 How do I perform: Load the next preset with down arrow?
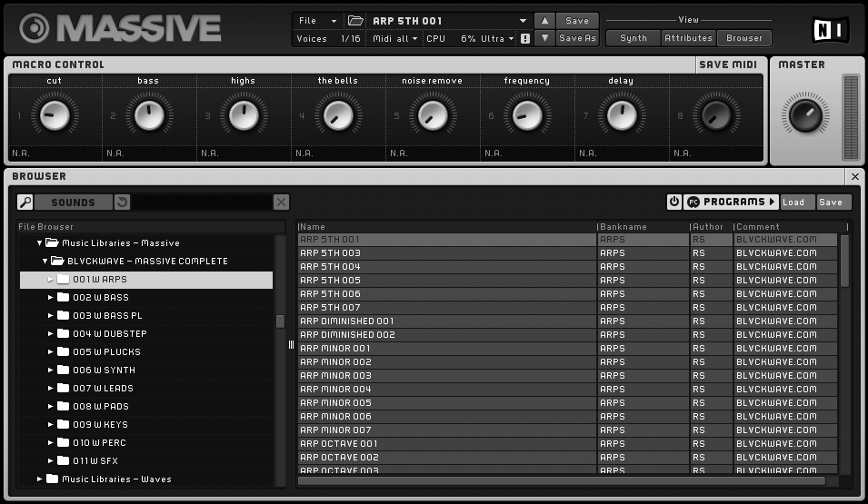tap(543, 38)
